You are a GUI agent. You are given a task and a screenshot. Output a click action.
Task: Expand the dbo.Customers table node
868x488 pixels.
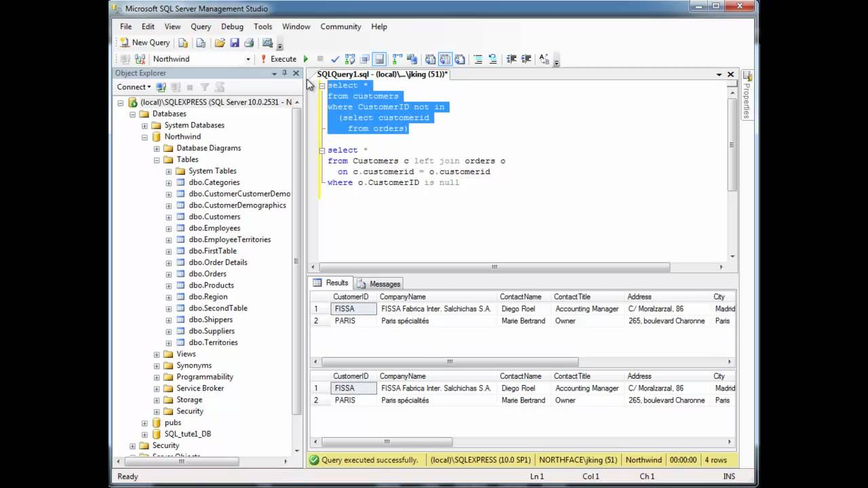(x=169, y=217)
